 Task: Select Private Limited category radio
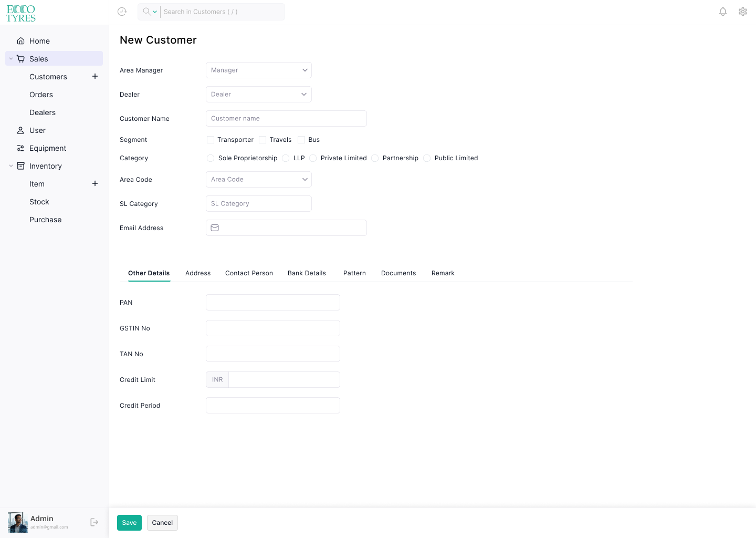(x=313, y=158)
